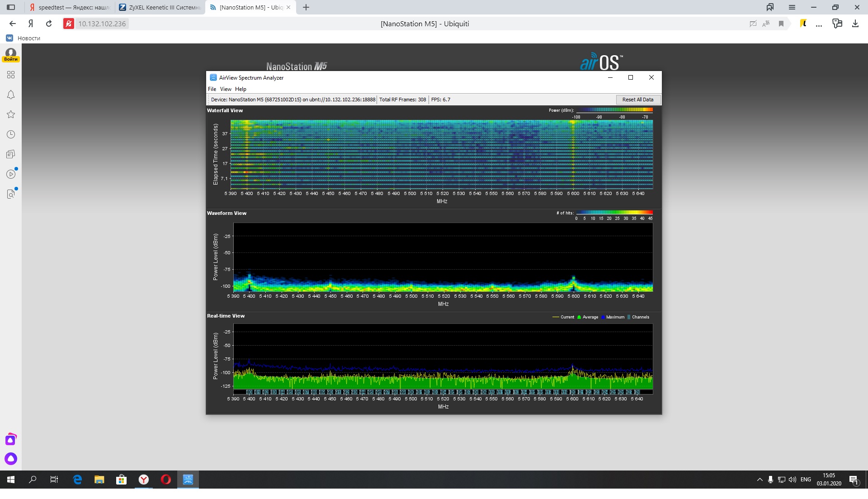This screenshot has height=499, width=868.
Task: Open the video play icon in sidebar
Action: (11, 174)
